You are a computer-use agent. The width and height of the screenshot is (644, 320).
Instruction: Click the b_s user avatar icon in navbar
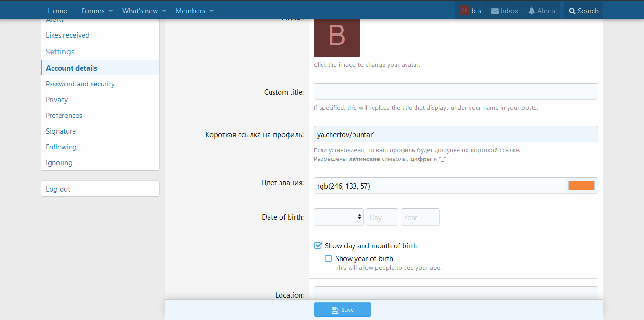tap(464, 11)
